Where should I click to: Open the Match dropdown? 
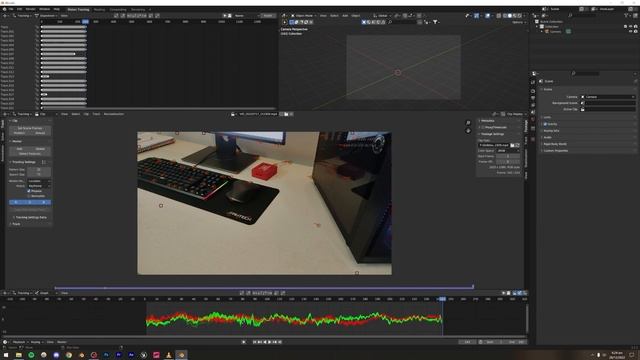(x=39, y=186)
